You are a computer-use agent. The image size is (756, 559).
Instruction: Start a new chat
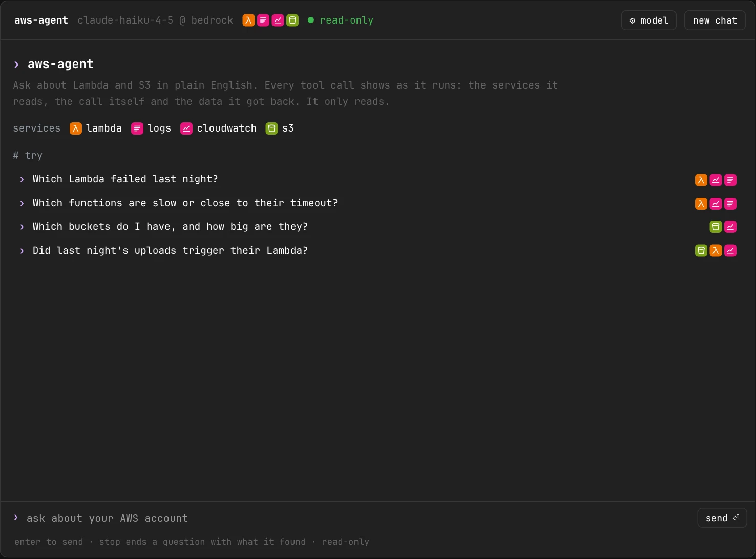click(x=715, y=20)
